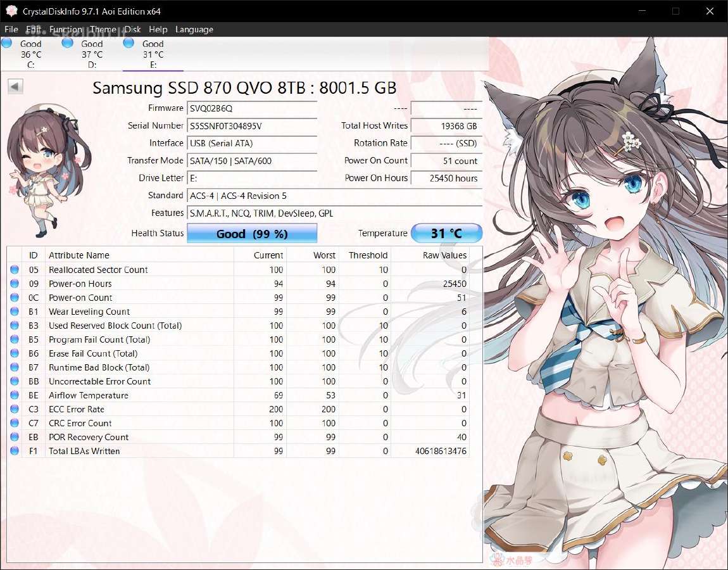The image size is (728, 570).
Task: Click raw value 40618613476 of Total LBAs Written
Action: tap(441, 451)
